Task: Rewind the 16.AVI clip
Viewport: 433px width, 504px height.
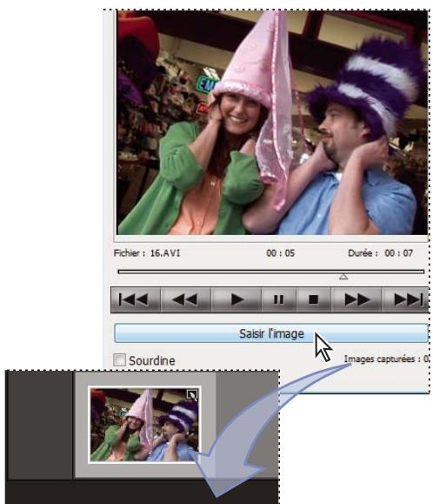Action: 185,299
